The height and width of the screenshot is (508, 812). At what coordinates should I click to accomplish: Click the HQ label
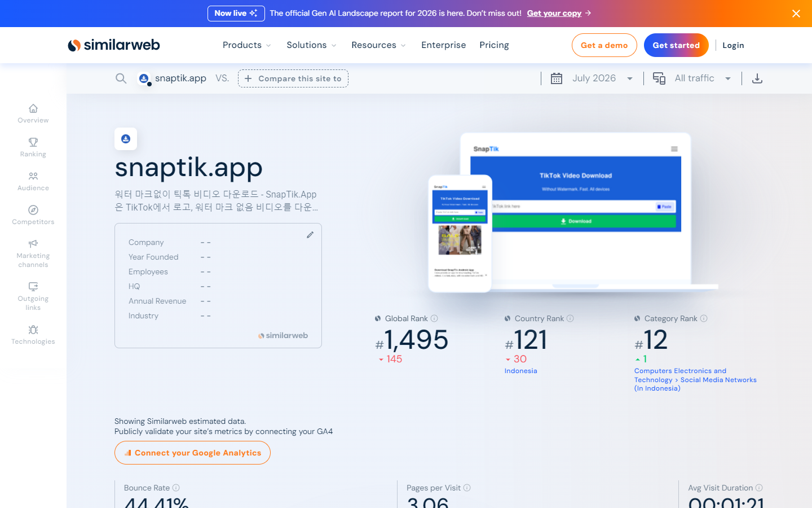tap(134, 286)
